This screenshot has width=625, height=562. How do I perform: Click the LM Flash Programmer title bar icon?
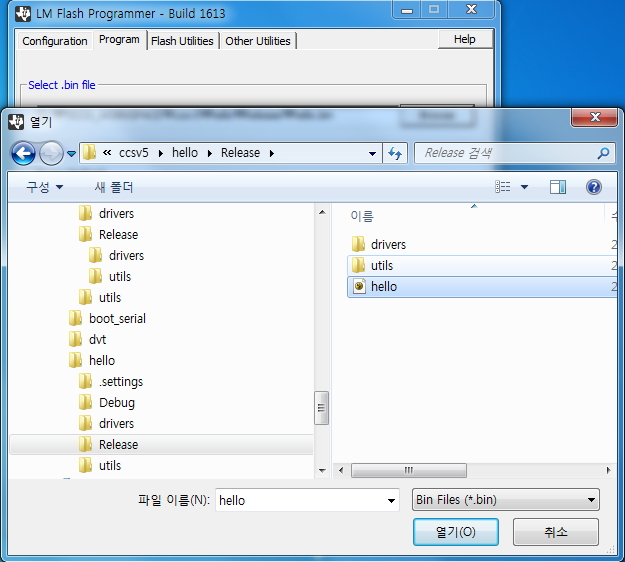[23, 14]
